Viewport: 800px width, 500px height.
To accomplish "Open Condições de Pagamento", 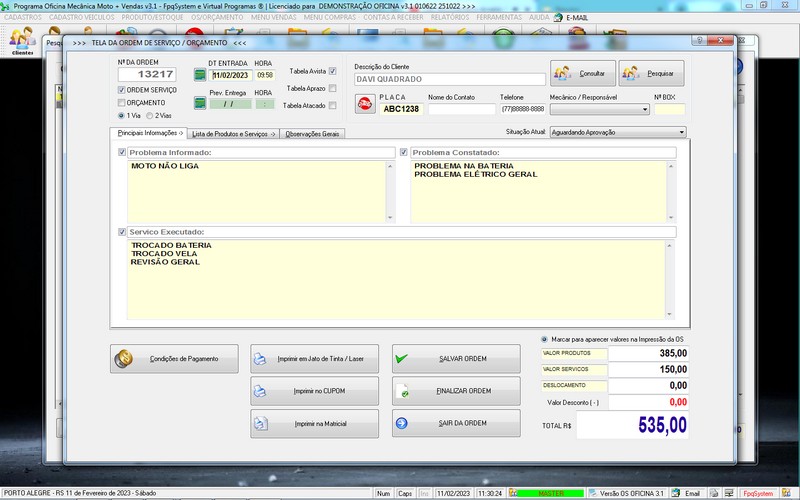I will pyautogui.click(x=174, y=359).
